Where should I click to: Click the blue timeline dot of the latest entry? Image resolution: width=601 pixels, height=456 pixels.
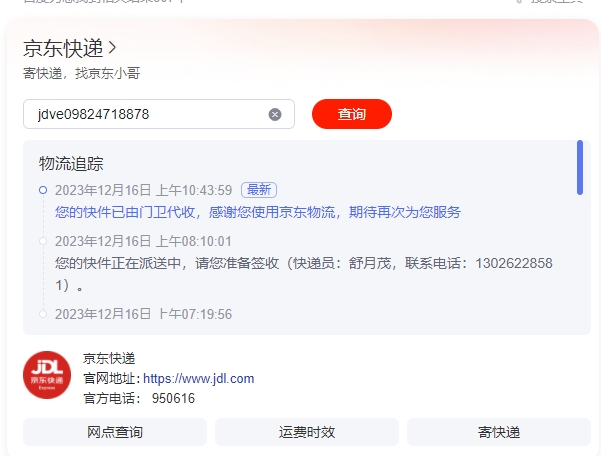coord(43,190)
